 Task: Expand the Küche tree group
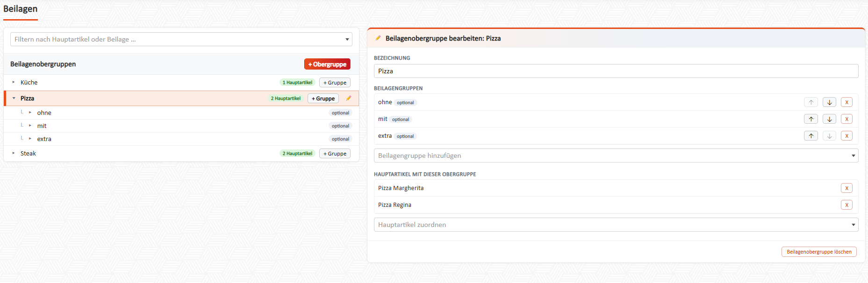[x=14, y=82]
